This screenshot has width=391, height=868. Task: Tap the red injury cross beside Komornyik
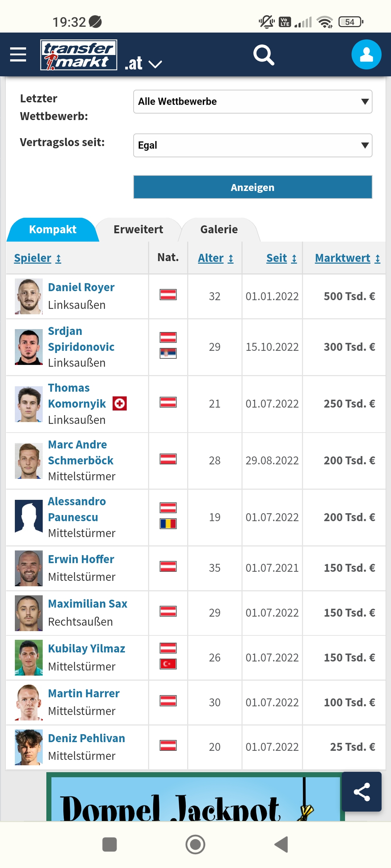pyautogui.click(x=119, y=403)
